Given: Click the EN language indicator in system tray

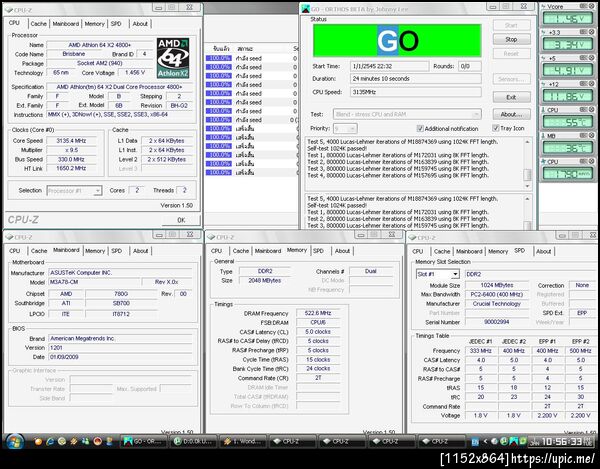Looking at the screenshot, I should [475, 442].
